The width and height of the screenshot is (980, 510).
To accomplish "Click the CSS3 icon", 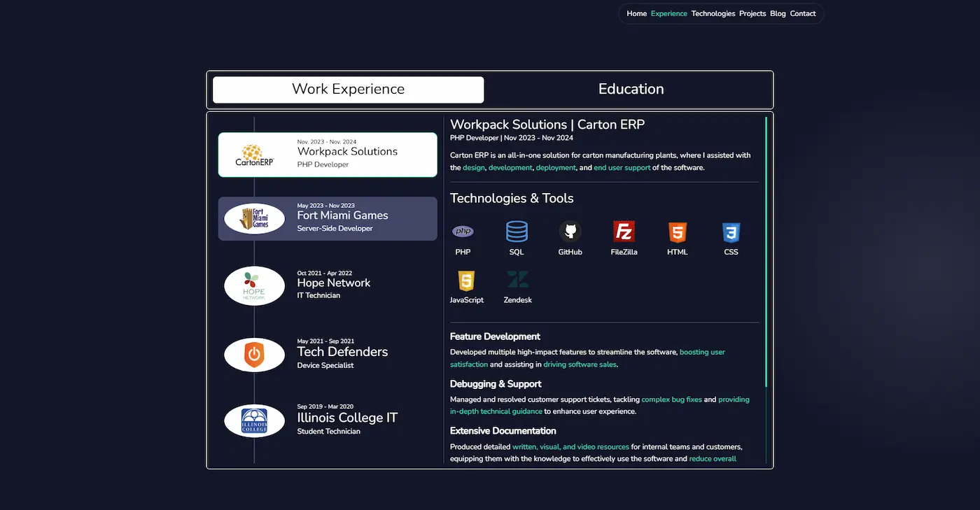I will point(731,232).
